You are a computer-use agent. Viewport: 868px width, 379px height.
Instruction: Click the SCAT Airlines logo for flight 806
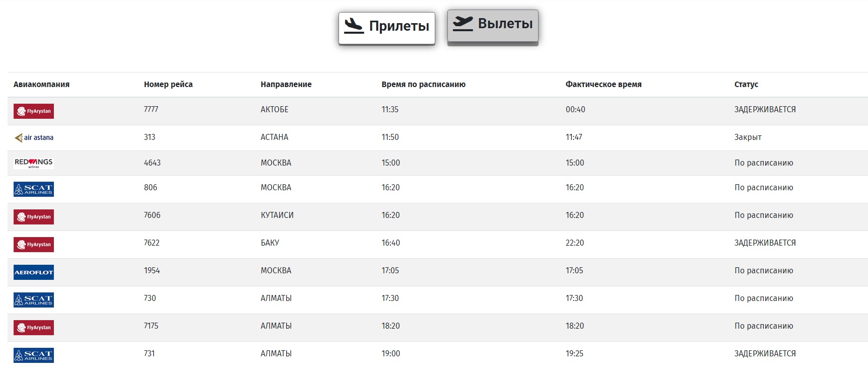click(x=34, y=189)
